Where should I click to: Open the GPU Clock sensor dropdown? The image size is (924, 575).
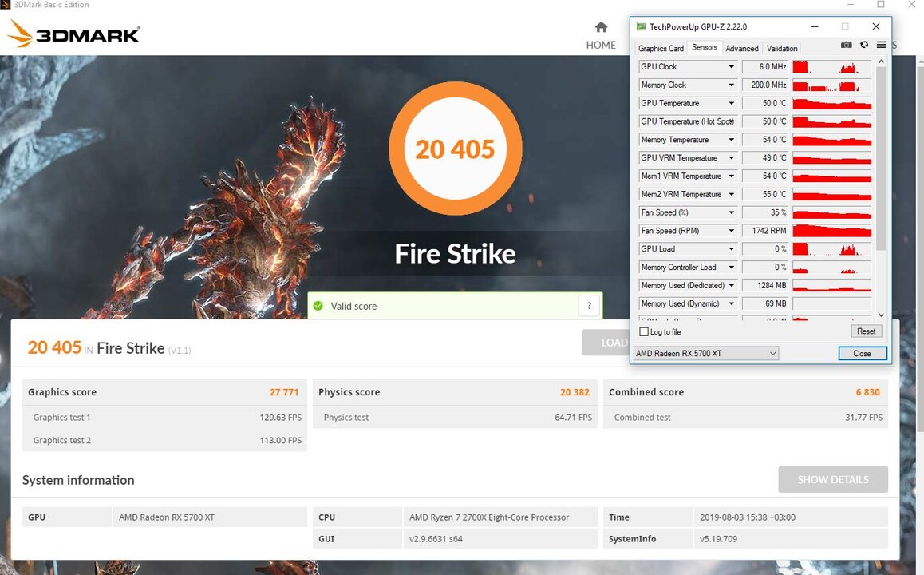point(732,66)
